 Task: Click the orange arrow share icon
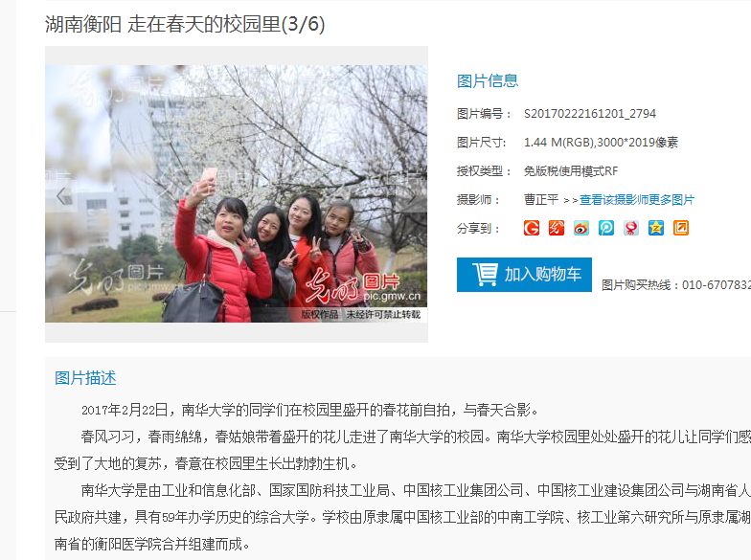(680, 228)
